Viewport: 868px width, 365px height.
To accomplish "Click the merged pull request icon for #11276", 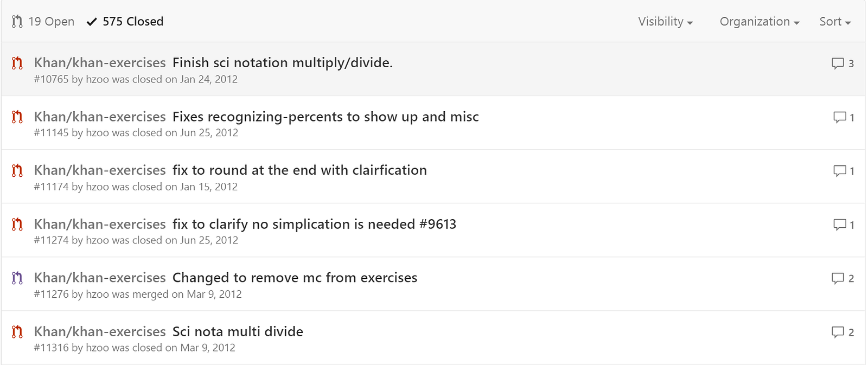I will coord(17,278).
